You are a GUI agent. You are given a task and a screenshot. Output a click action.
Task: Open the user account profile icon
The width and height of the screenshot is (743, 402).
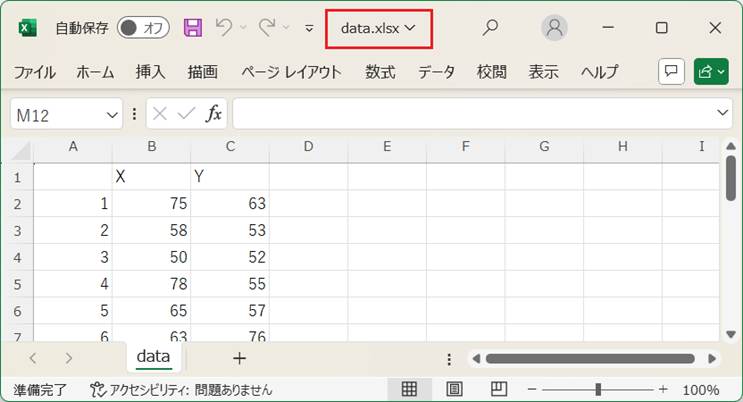[x=554, y=28]
